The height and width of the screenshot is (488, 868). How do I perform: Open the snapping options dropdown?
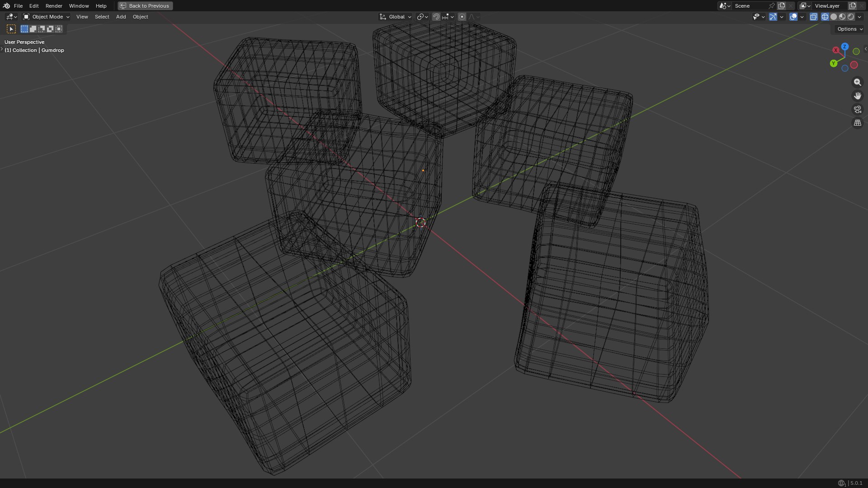tap(448, 17)
